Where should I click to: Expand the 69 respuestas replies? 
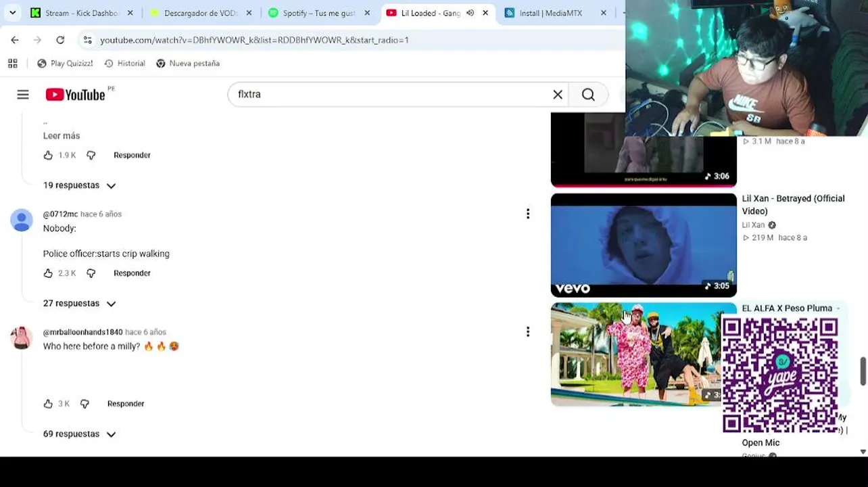coord(80,434)
